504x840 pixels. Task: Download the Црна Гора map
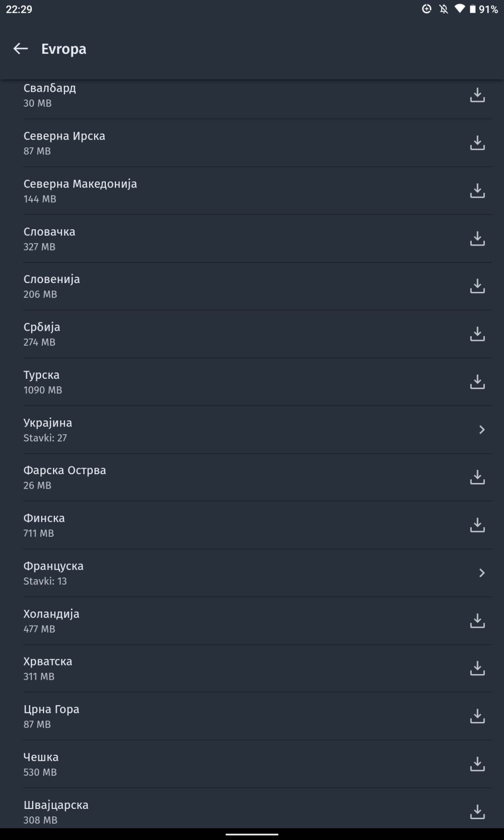[x=477, y=716]
